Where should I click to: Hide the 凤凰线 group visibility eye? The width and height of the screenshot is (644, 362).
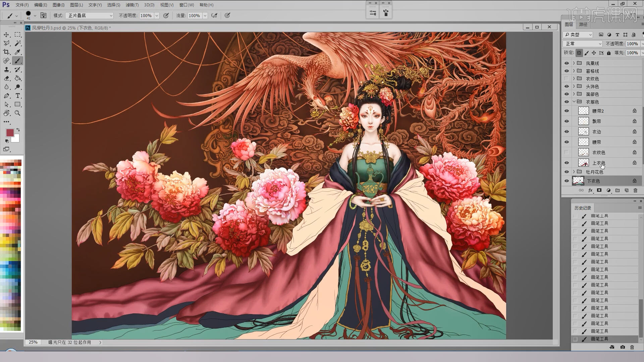[567, 63]
